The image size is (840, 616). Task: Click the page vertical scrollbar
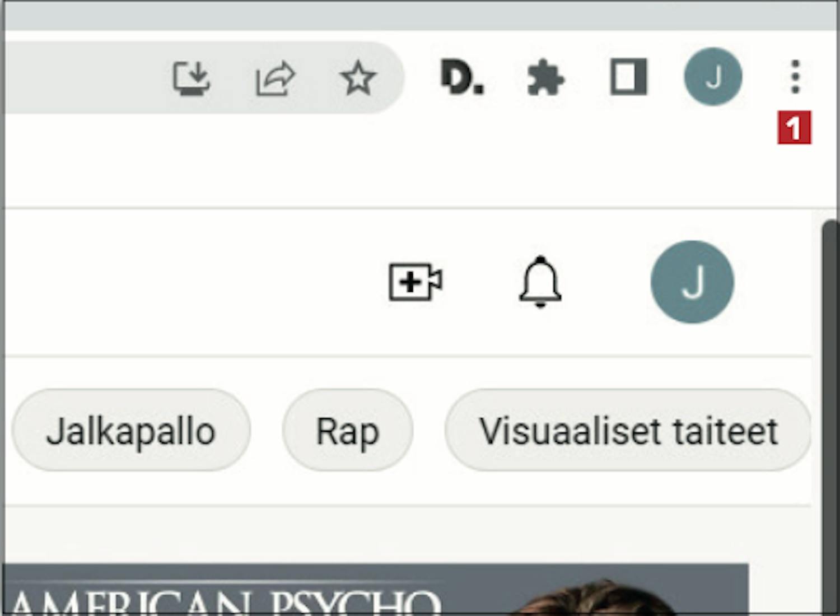(830, 418)
